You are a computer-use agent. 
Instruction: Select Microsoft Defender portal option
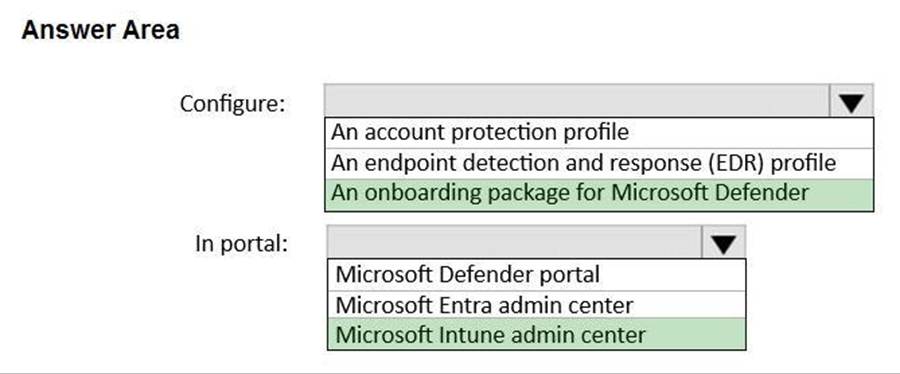pyautogui.click(x=537, y=274)
